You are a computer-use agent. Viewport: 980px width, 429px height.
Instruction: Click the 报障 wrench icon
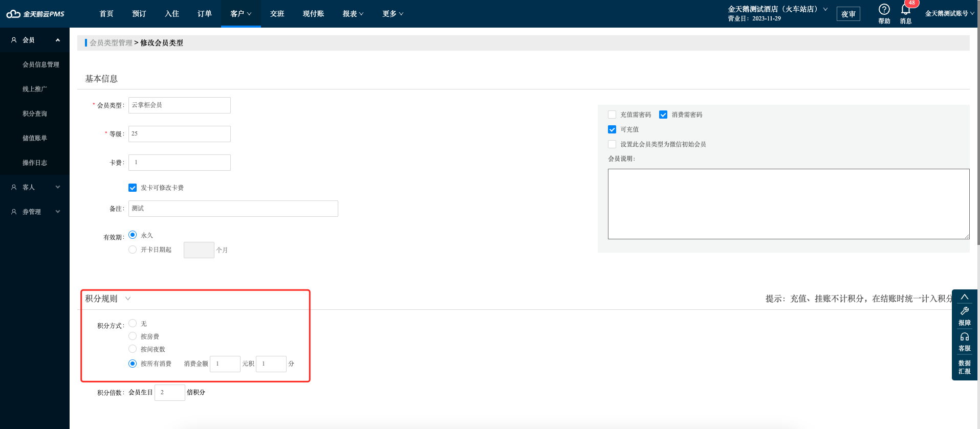(x=964, y=311)
